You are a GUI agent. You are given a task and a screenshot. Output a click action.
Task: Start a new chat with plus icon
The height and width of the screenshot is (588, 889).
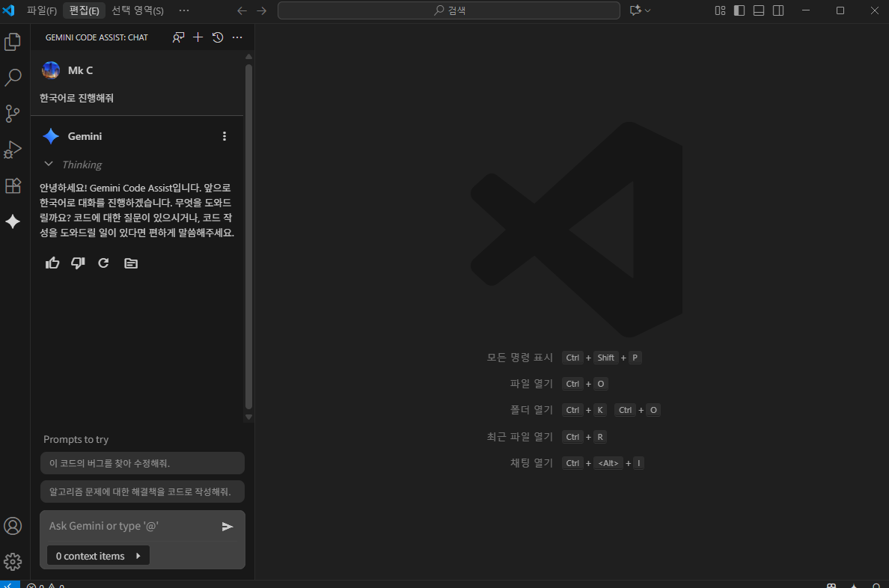tap(198, 37)
